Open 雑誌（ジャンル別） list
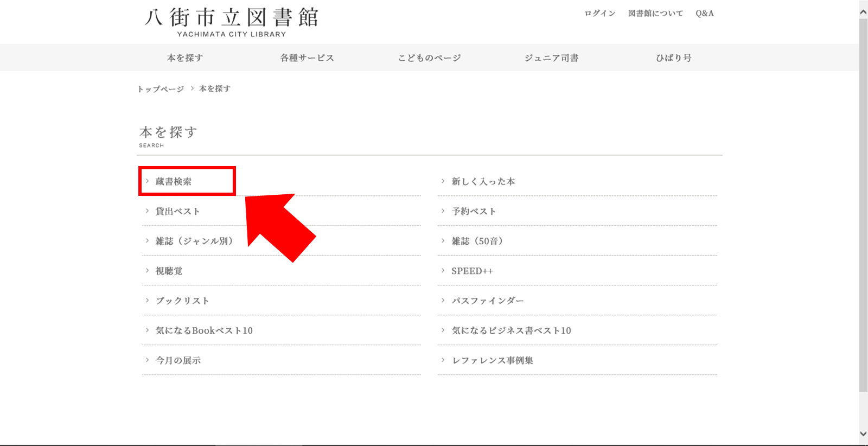 [x=194, y=241]
